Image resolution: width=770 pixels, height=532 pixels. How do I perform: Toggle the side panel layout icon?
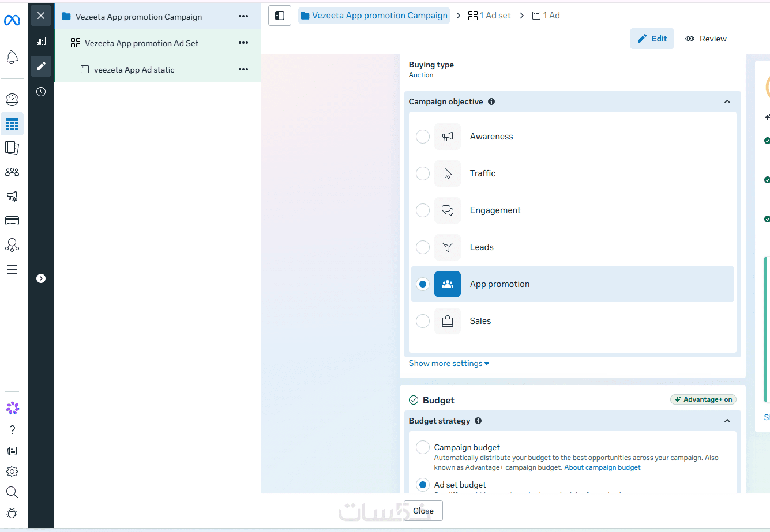tap(280, 16)
